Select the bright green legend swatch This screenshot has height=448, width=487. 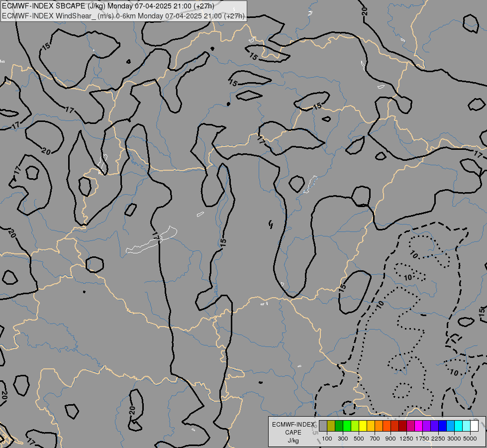347,426
